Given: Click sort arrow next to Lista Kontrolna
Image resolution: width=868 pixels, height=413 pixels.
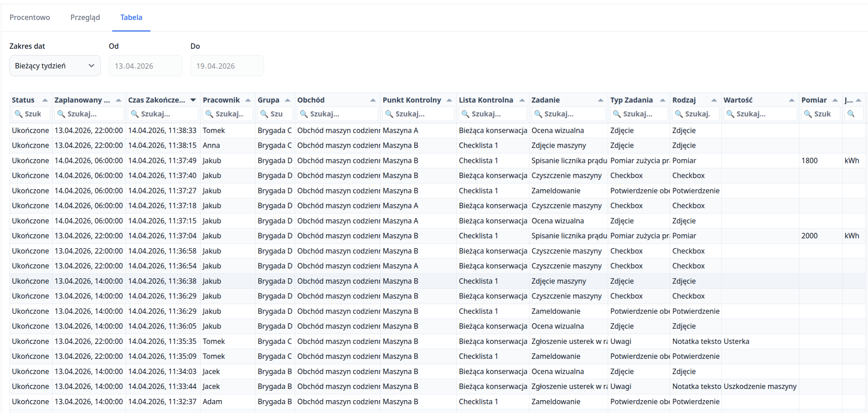Looking at the screenshot, I should pos(522,100).
